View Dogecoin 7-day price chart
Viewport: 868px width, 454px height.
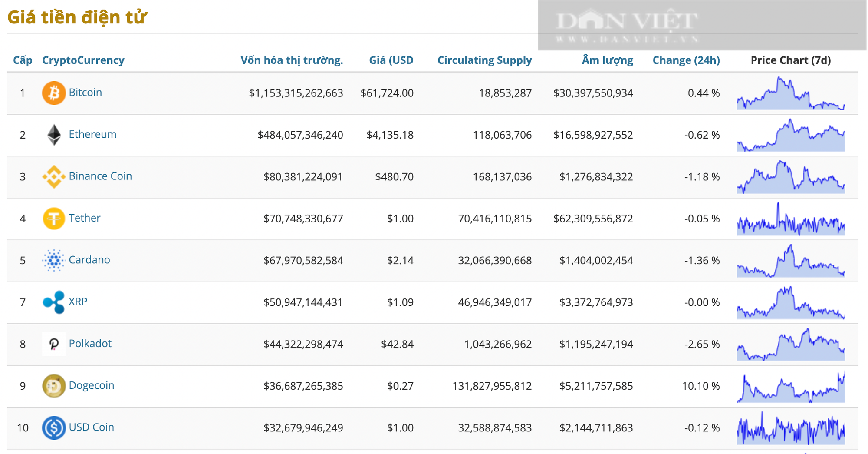(791, 386)
